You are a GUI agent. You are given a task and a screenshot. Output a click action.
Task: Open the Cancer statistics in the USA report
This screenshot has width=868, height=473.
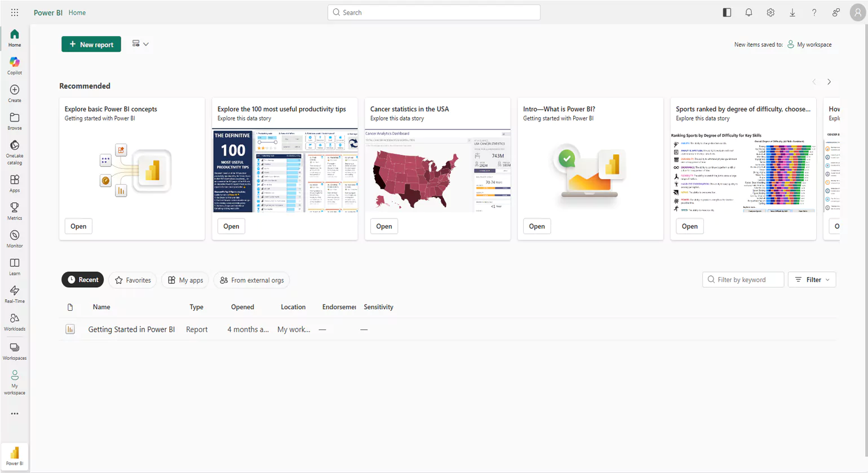click(384, 226)
